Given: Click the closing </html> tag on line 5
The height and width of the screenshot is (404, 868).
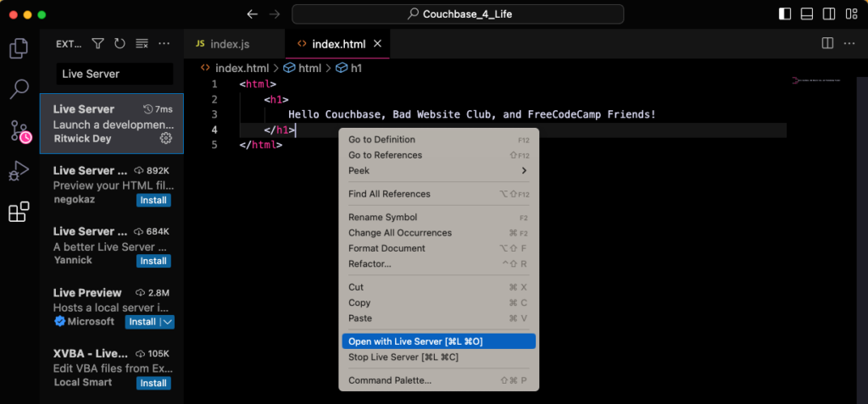Looking at the screenshot, I should pos(261,145).
